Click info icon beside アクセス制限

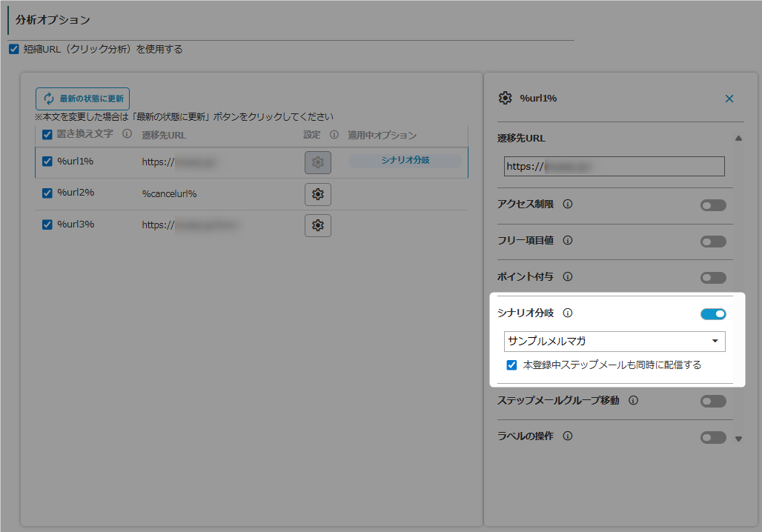[568, 204]
